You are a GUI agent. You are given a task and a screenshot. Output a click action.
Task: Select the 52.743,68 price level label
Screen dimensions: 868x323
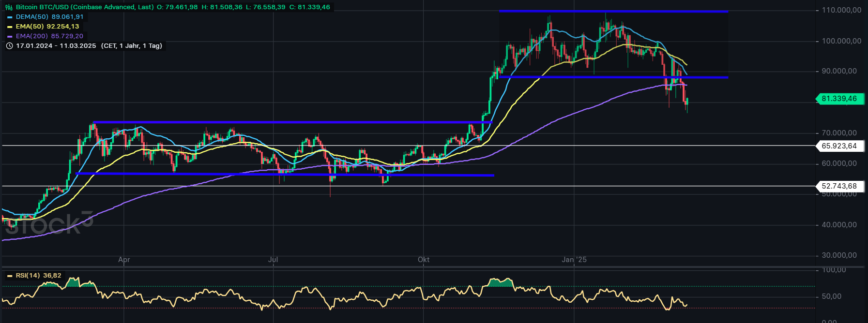tap(839, 186)
